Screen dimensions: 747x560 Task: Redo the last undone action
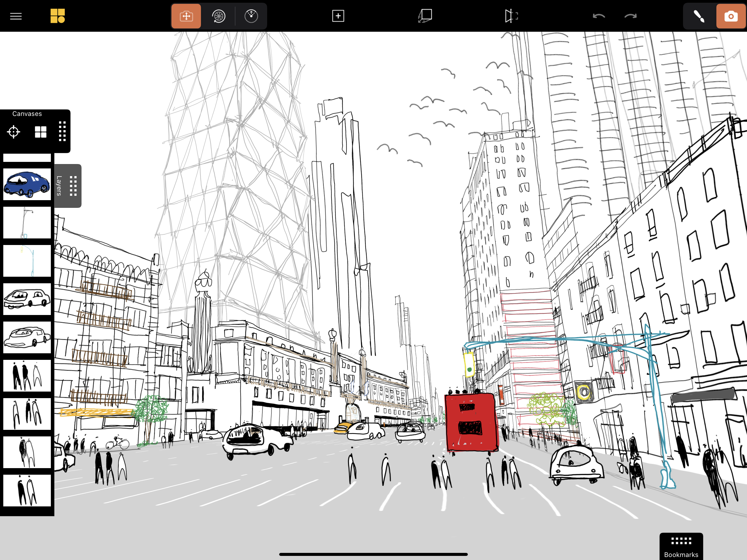click(630, 16)
